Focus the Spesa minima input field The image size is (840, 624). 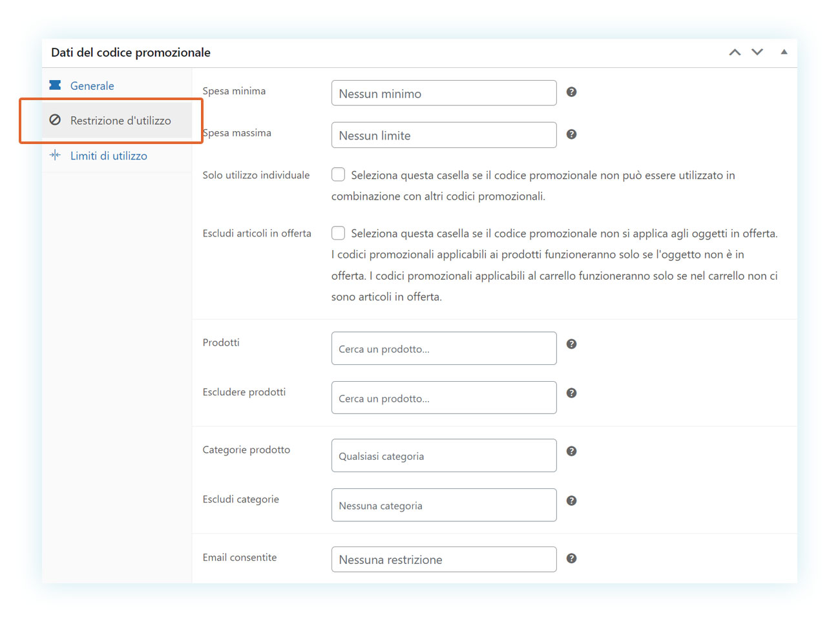click(x=444, y=93)
